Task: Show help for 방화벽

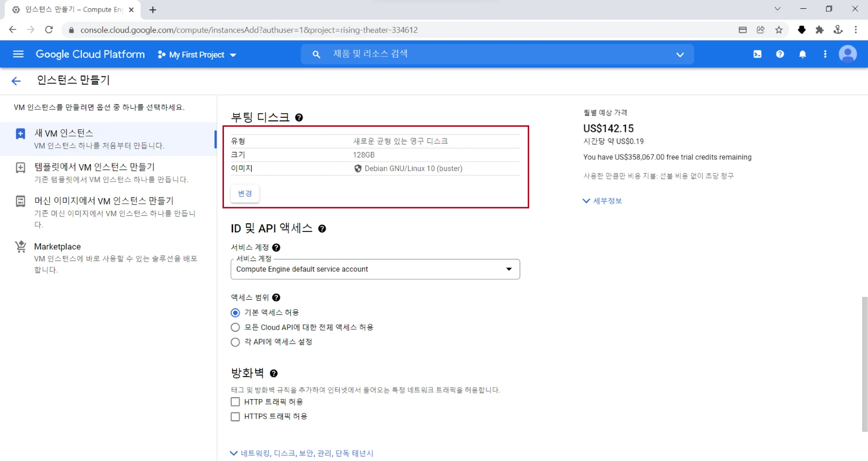Action: [273, 374]
